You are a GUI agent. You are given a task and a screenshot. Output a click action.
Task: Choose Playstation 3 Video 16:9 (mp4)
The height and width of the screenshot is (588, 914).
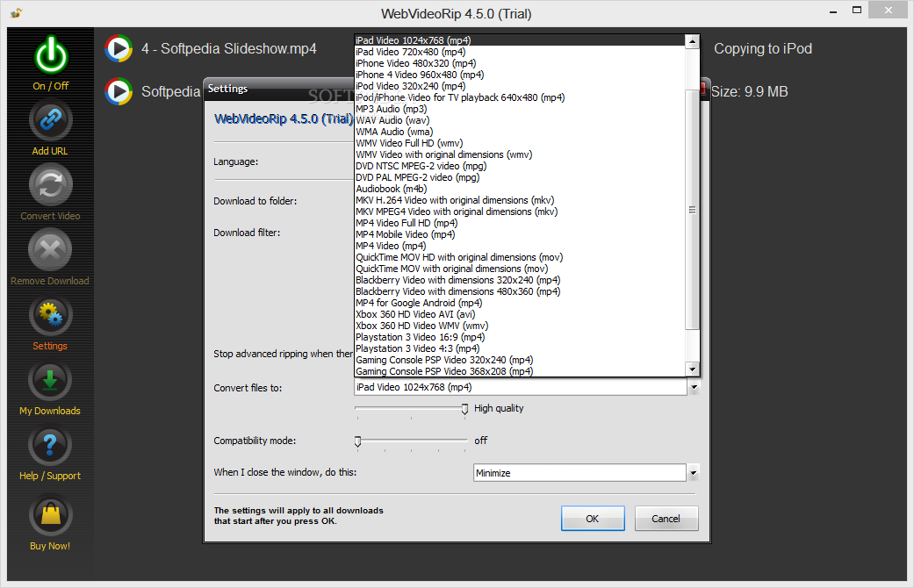pos(520,337)
